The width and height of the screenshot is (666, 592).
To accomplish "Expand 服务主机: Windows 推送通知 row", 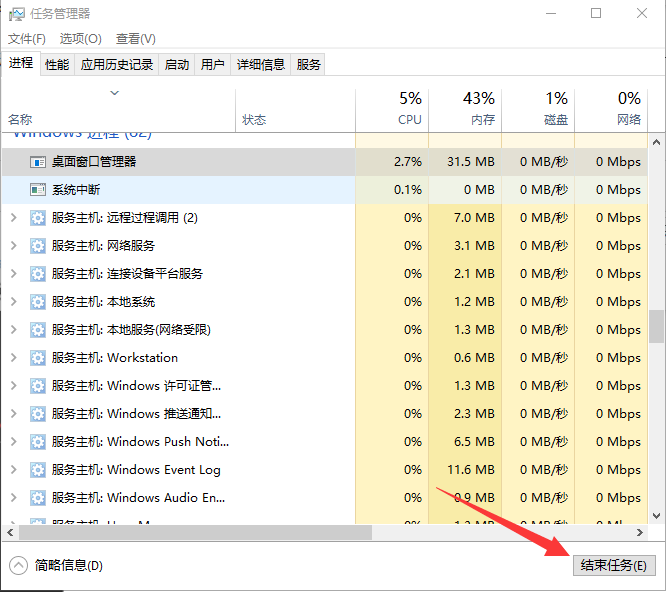I will point(14,414).
